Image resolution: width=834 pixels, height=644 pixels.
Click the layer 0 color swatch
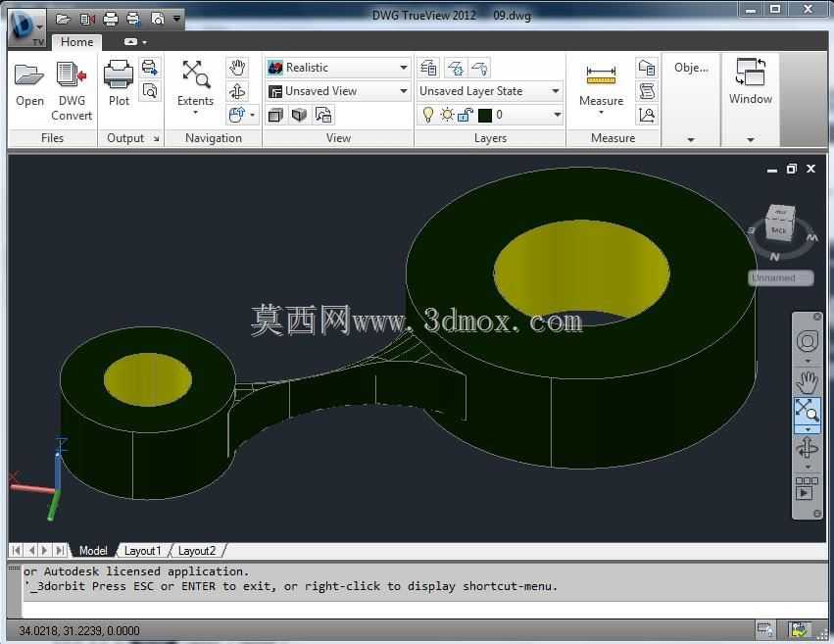485,115
